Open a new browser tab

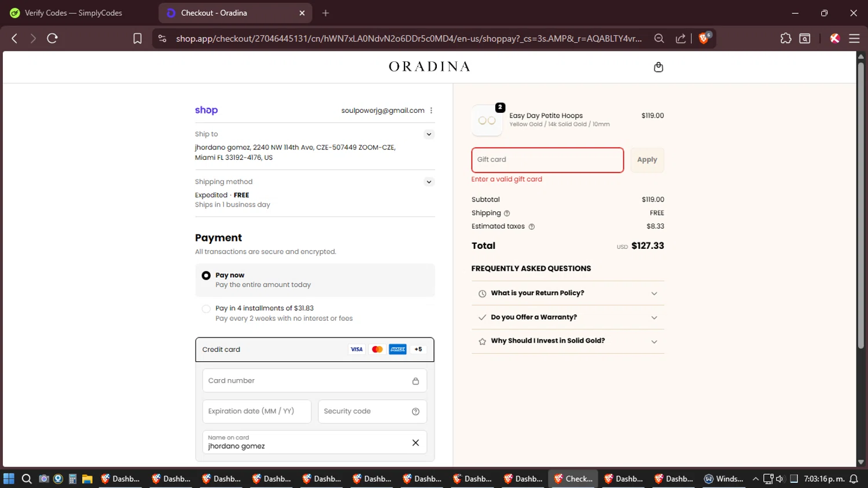click(x=326, y=13)
